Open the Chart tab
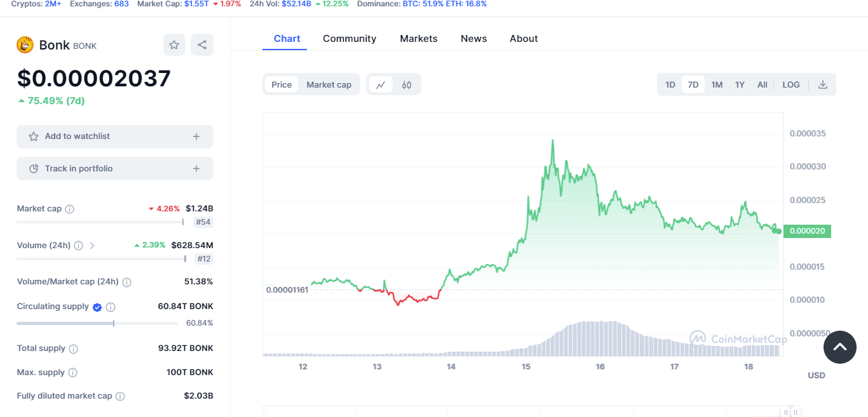The height and width of the screenshot is (417, 868). [x=287, y=39]
